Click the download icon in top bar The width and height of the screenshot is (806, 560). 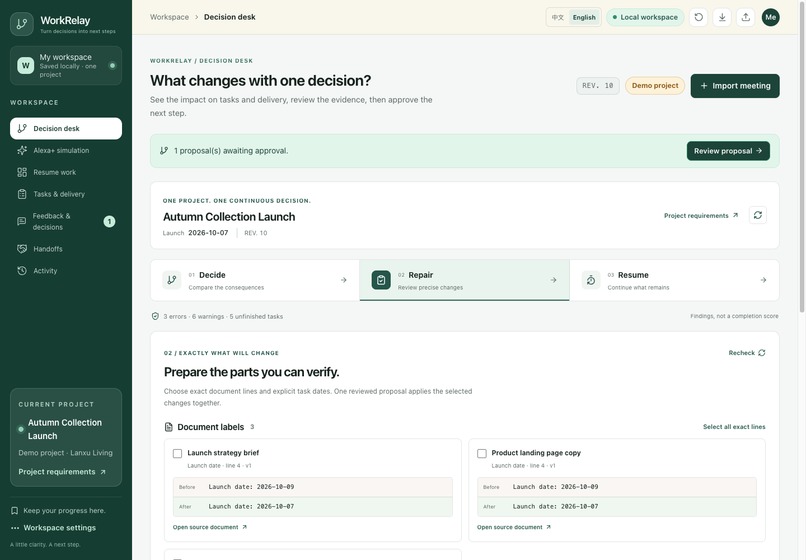point(722,17)
